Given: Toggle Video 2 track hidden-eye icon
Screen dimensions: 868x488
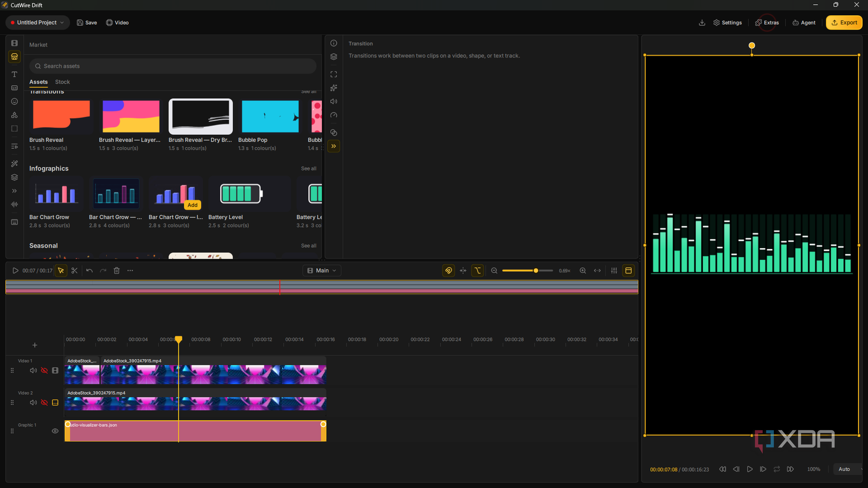Looking at the screenshot, I should coord(44,402).
